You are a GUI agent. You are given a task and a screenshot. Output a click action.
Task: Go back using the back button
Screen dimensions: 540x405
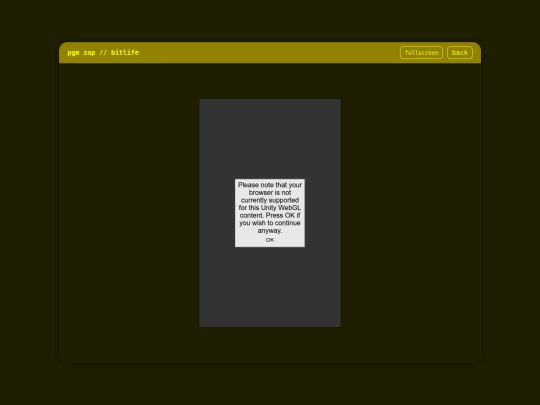click(460, 53)
